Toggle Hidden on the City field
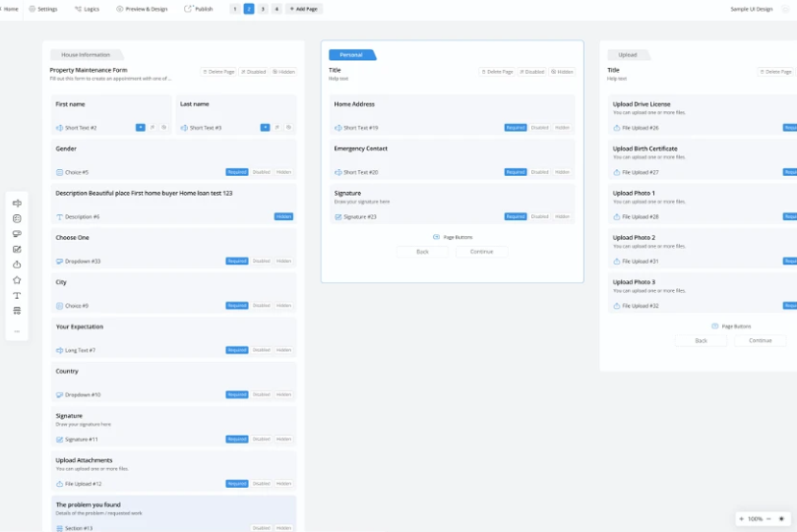Viewport: 797px width, 532px height. [283, 306]
